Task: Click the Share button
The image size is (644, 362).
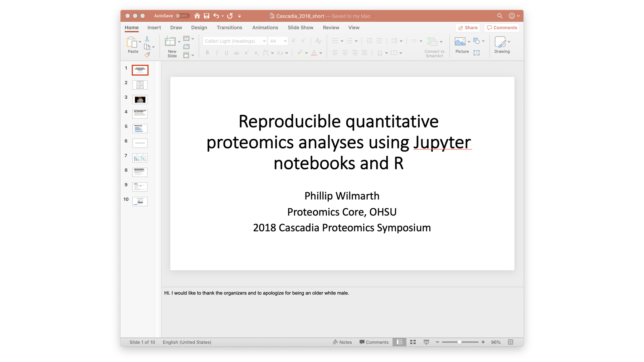Action: point(468,28)
